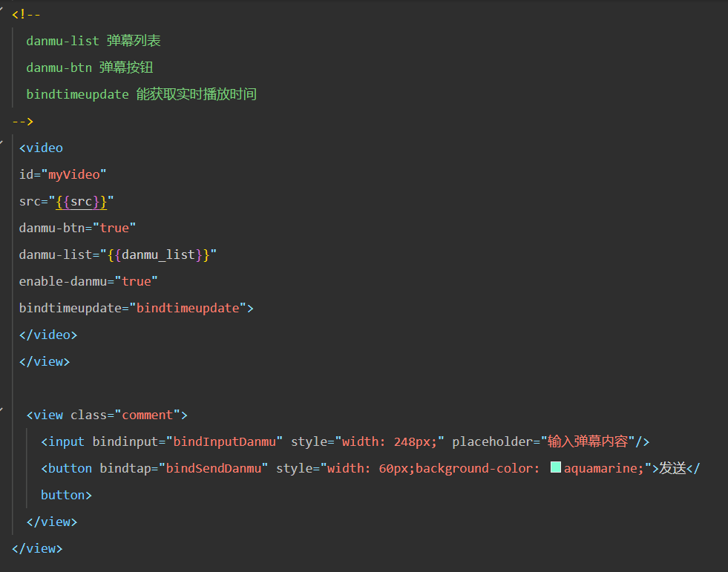Click the {{danmu_list}} data binding
The image size is (728, 572).
click(158, 255)
